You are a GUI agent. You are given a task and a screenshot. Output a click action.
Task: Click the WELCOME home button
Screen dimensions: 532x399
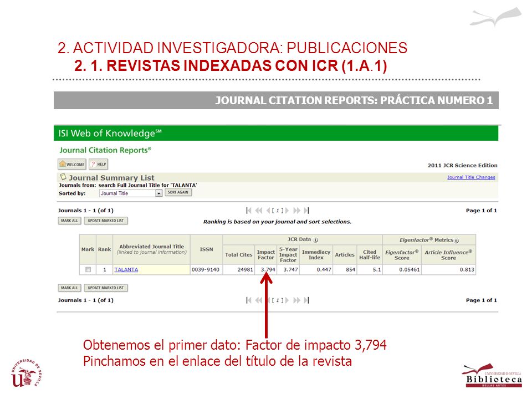point(72,164)
